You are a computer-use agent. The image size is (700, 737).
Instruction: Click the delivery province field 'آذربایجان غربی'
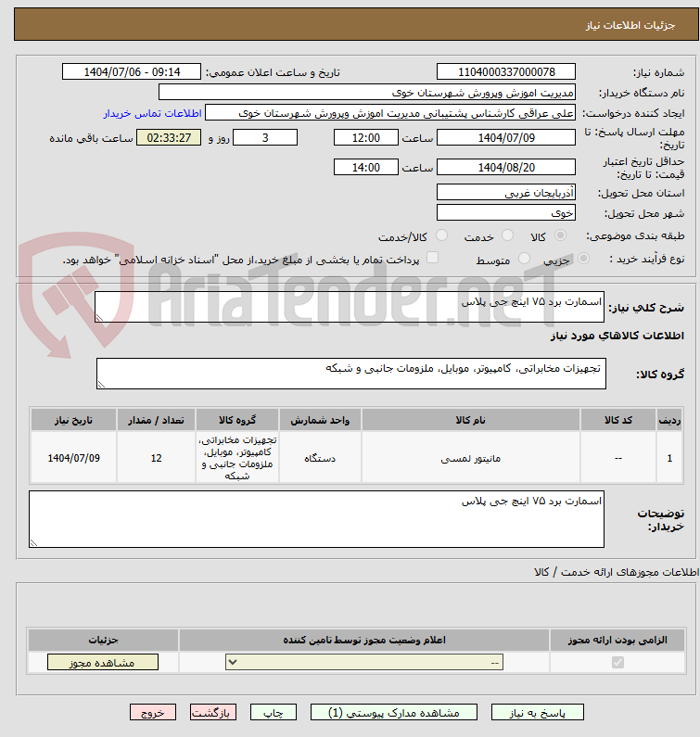point(506,193)
